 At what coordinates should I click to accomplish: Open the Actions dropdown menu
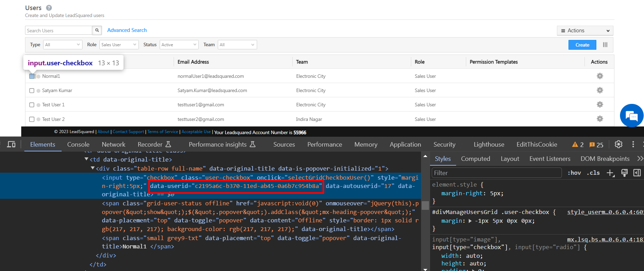point(585,31)
